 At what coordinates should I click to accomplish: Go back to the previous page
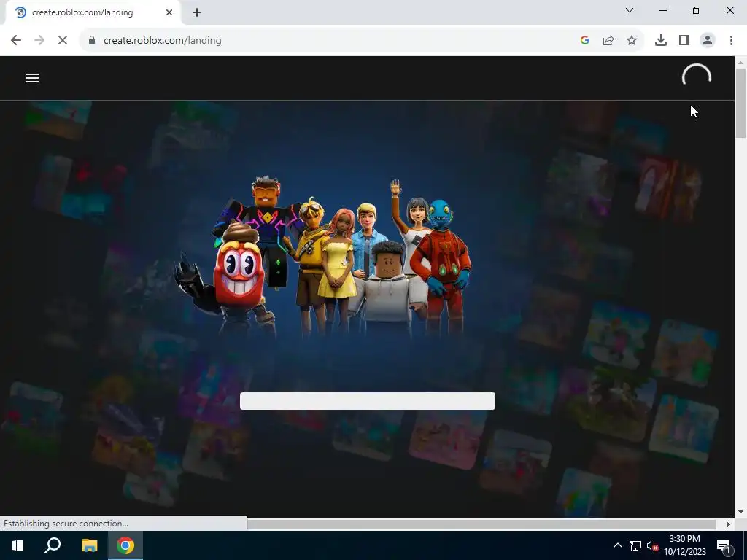16,41
